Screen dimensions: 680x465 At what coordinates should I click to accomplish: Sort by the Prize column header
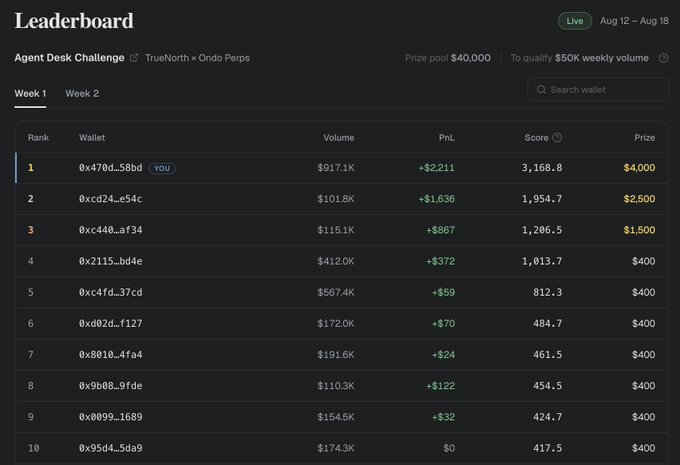point(644,138)
